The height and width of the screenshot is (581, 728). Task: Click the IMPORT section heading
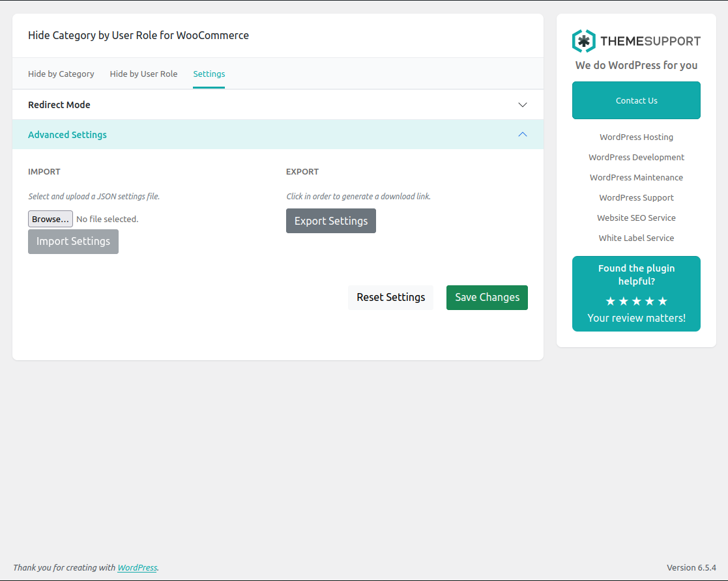coord(44,172)
